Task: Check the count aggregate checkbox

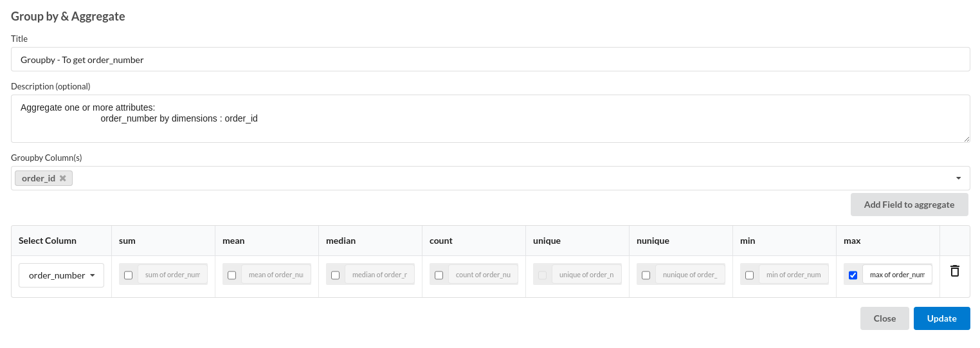Action: pos(439,275)
